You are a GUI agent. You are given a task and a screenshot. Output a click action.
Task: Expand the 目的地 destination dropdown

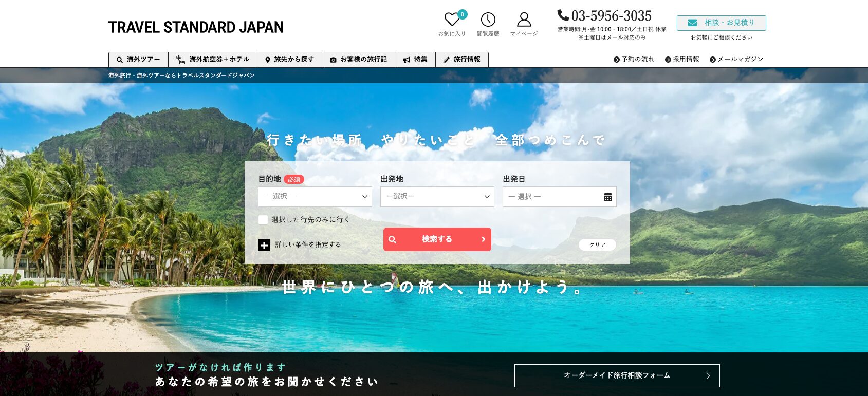click(315, 197)
